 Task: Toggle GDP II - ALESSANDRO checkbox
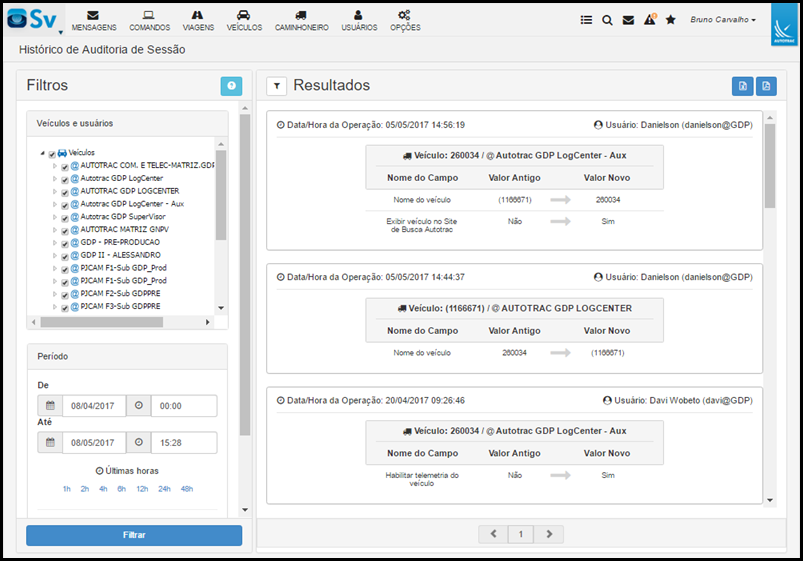65,256
